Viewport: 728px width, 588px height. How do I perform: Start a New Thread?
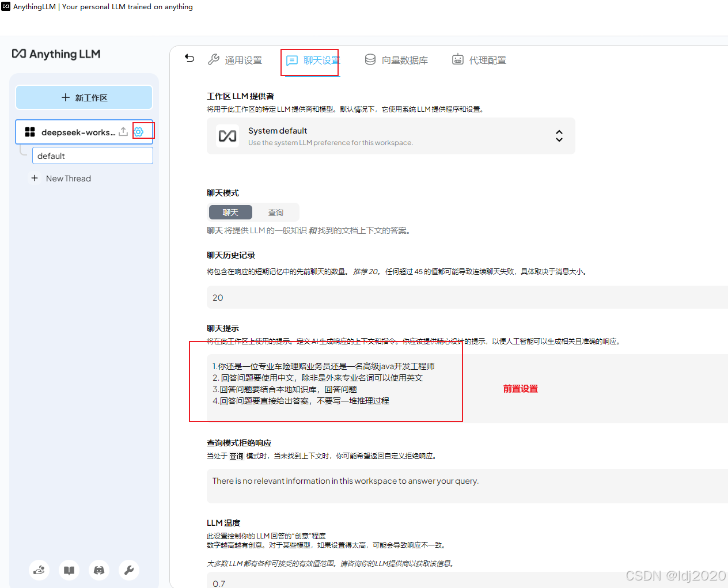(61, 179)
